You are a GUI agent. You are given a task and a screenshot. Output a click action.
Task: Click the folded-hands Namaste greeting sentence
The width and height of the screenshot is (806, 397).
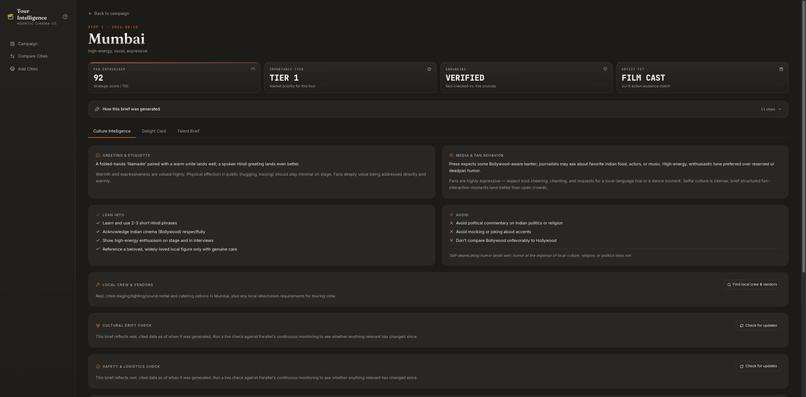197,164
